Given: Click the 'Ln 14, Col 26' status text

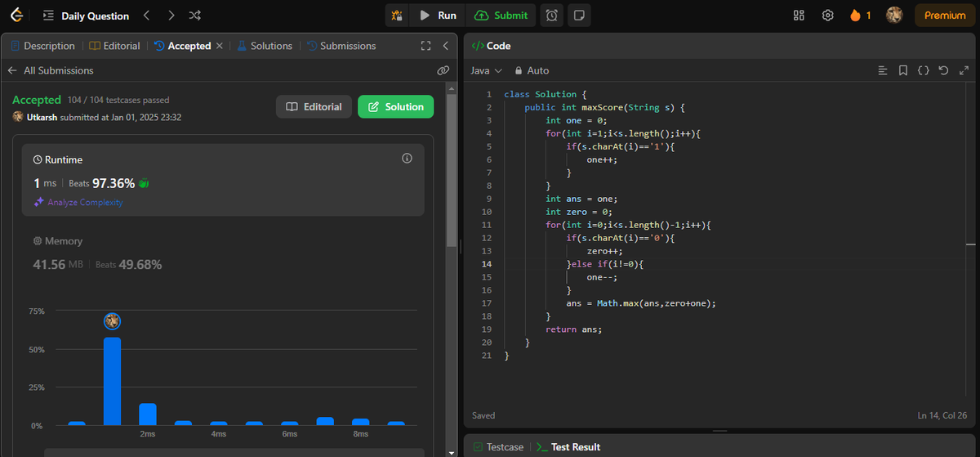Looking at the screenshot, I should 944,415.
